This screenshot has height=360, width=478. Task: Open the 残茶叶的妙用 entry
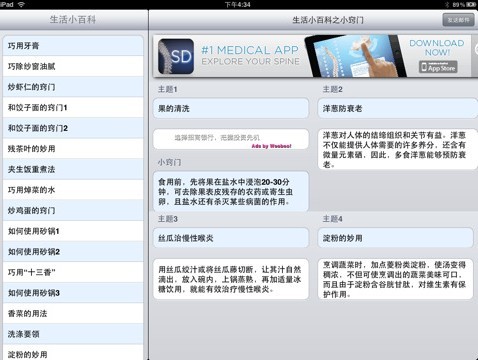tap(73, 149)
